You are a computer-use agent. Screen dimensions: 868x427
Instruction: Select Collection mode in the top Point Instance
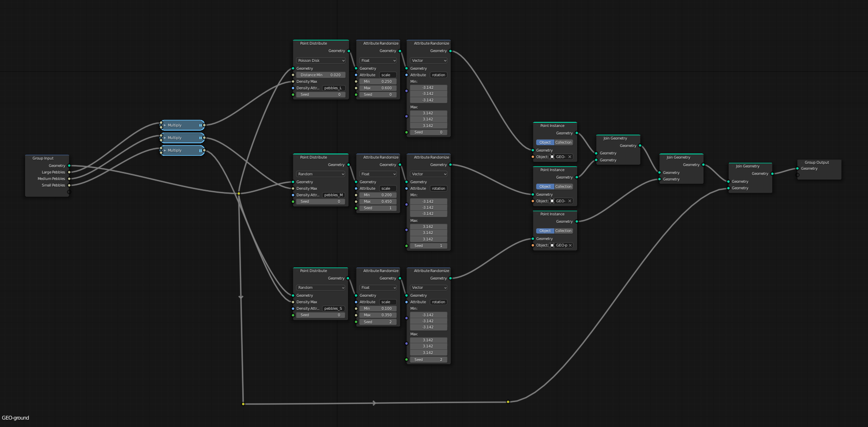coord(564,142)
